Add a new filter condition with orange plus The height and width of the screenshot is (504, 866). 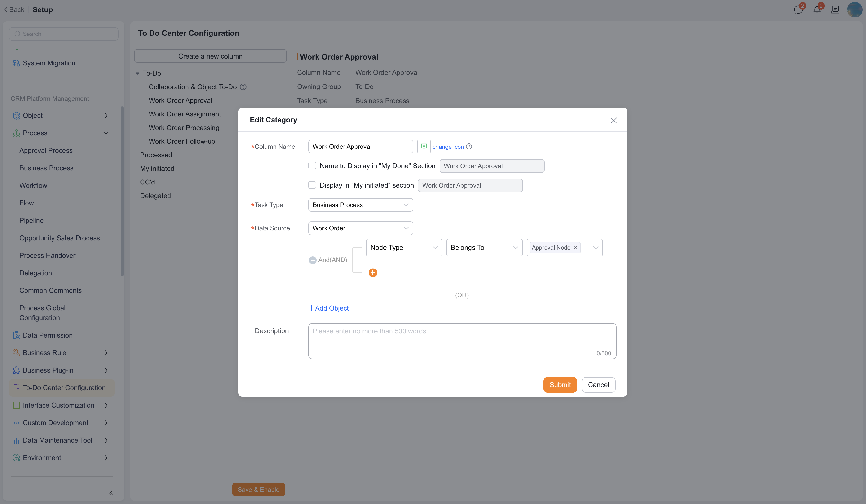coord(373,273)
